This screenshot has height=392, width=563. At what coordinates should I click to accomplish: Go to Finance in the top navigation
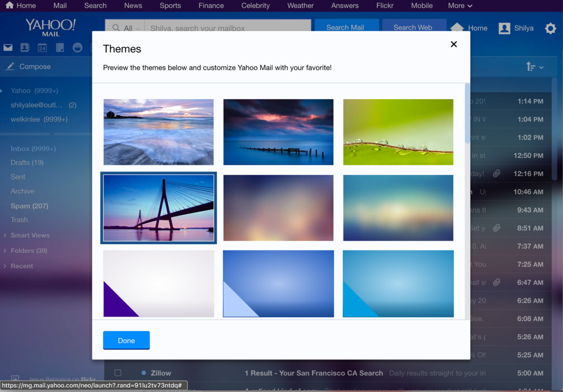(211, 6)
